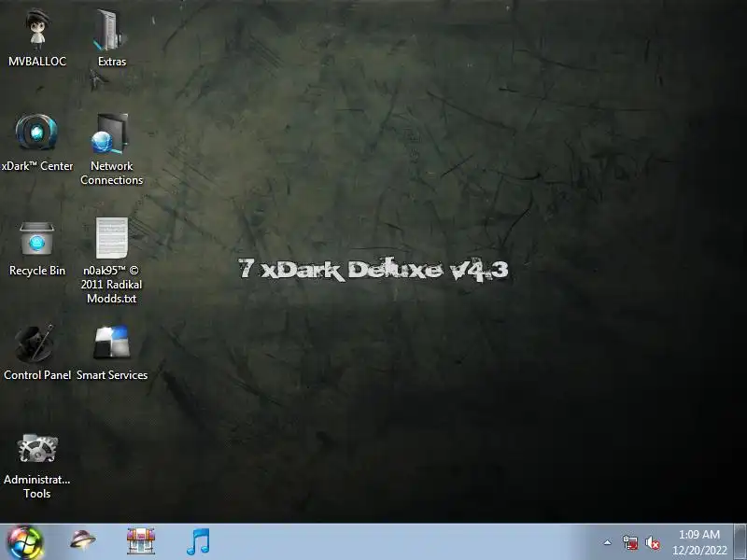Open the music note taskbar app
The image size is (747, 560).
pyautogui.click(x=198, y=542)
